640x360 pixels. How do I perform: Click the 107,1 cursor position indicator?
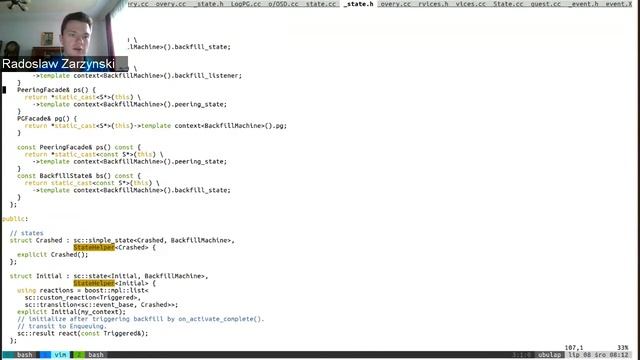pyautogui.click(x=574, y=348)
